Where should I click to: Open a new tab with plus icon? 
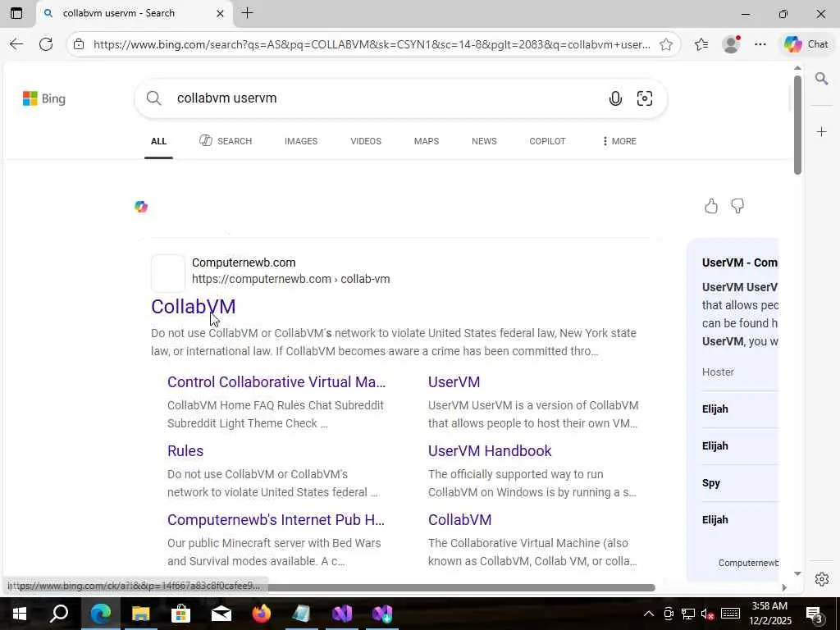click(248, 13)
